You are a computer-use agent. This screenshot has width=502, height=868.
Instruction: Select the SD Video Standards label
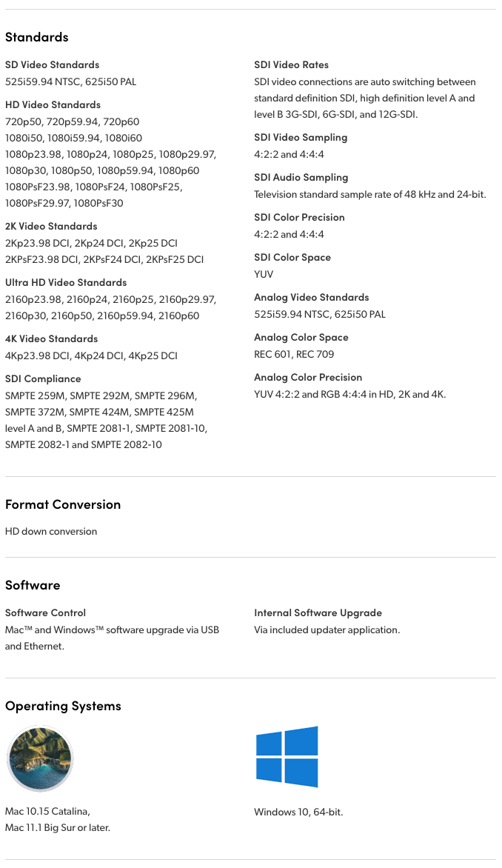(x=52, y=64)
